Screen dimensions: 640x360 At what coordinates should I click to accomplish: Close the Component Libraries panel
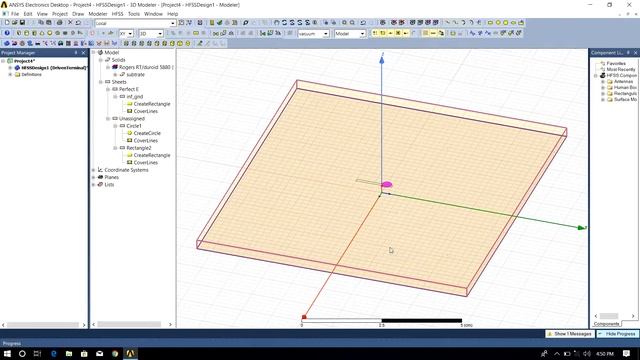pyautogui.click(x=635, y=53)
